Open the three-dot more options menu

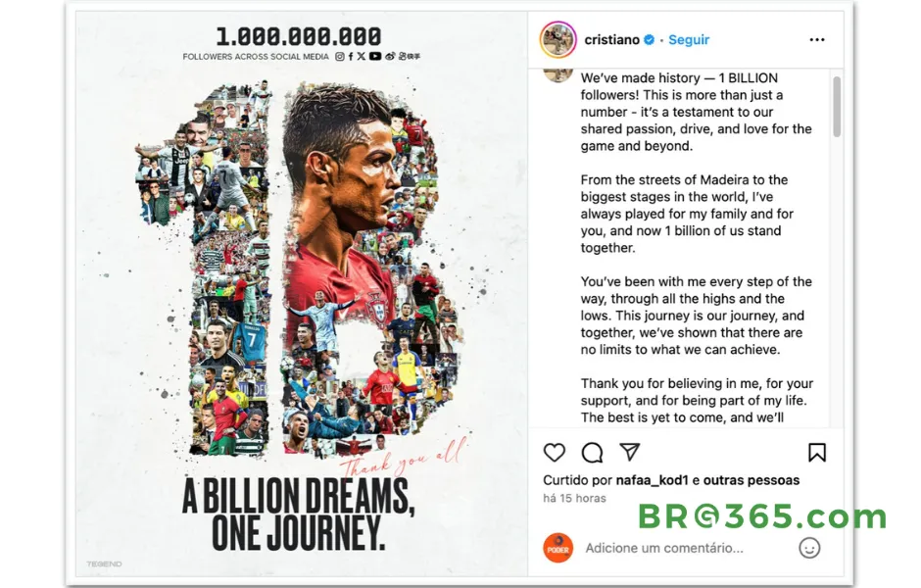click(817, 40)
